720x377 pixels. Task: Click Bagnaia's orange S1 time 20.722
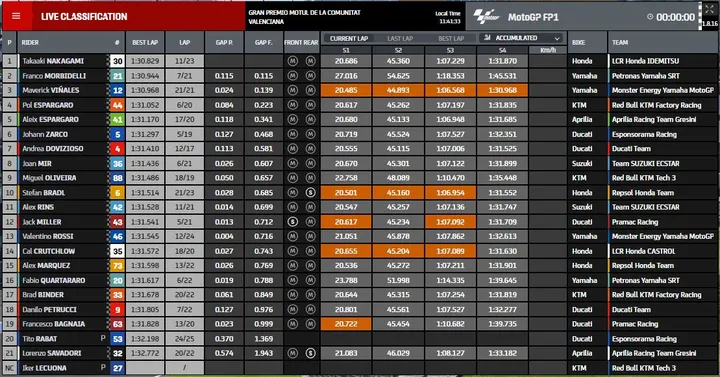pos(346,324)
